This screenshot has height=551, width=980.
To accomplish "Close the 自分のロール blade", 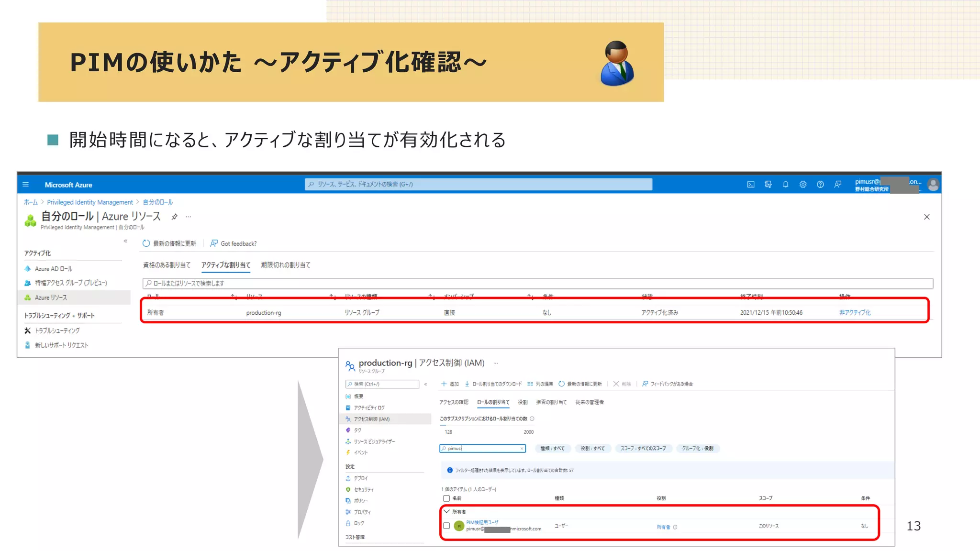I will pos(927,217).
